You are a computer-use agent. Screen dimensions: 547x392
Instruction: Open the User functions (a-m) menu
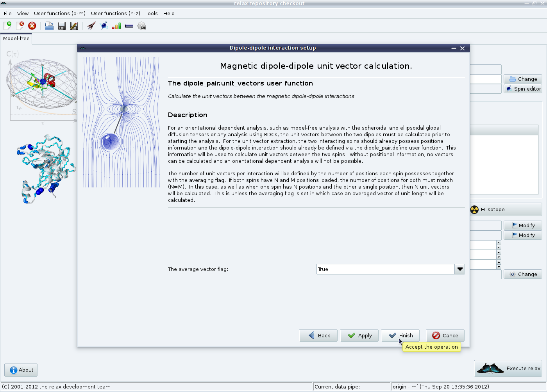point(59,13)
